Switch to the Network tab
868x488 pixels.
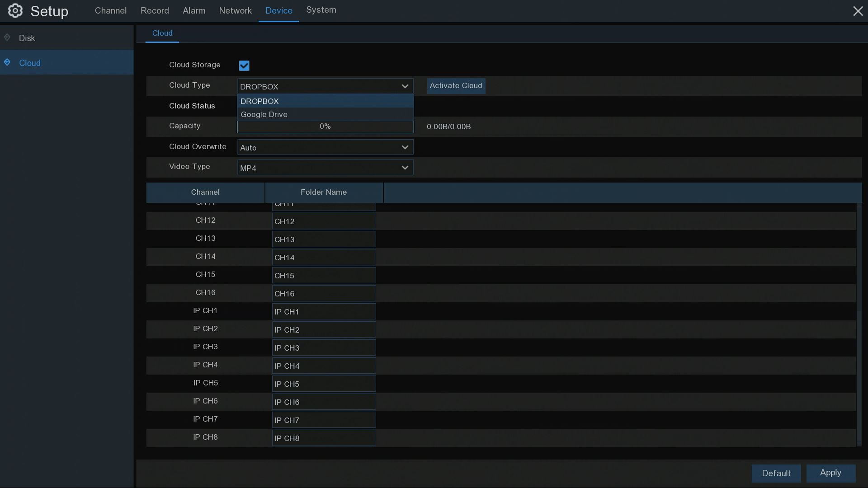click(x=235, y=10)
